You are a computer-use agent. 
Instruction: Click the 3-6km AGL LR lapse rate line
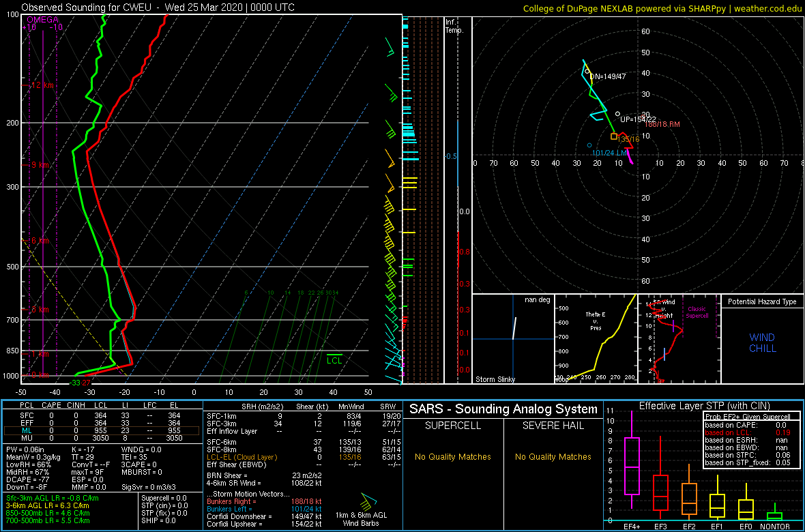click(x=48, y=505)
